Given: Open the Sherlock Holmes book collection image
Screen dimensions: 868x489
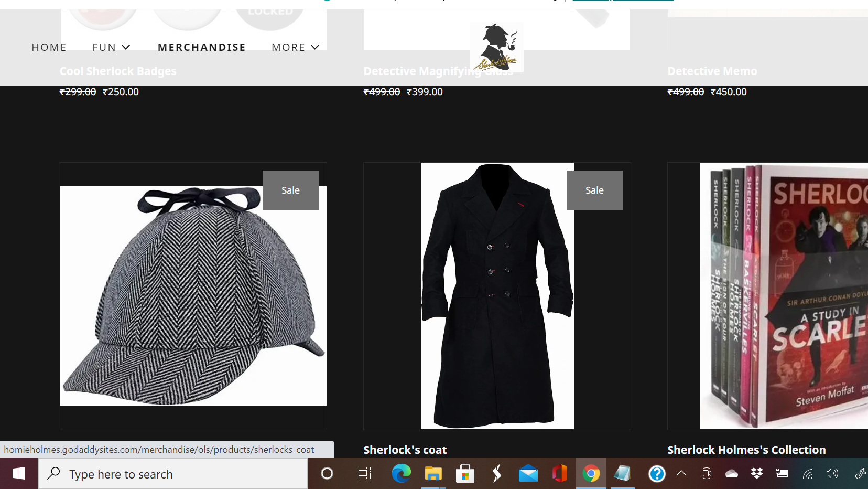Looking at the screenshot, I should click(784, 296).
